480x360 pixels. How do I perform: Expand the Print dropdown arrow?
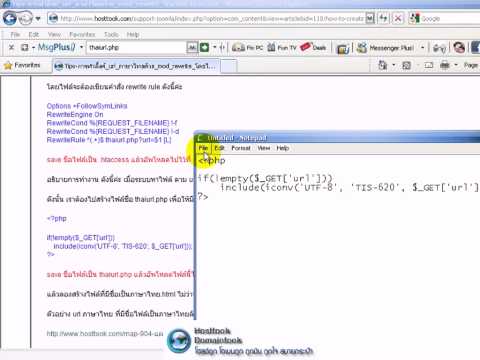pos(456,65)
